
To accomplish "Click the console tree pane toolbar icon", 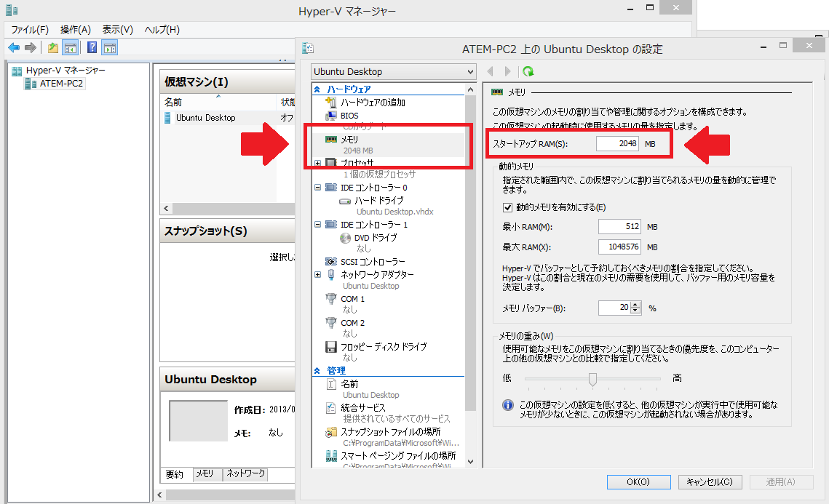I will [x=71, y=48].
